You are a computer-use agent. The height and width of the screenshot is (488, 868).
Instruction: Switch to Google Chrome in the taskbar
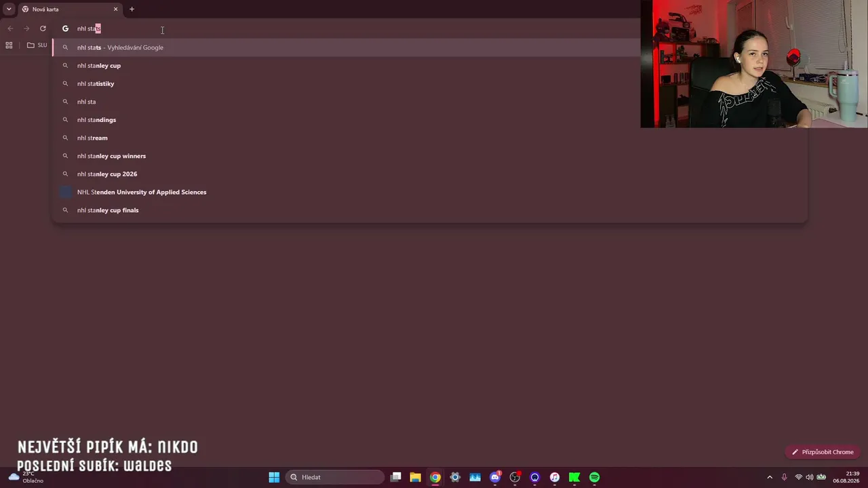(435, 477)
